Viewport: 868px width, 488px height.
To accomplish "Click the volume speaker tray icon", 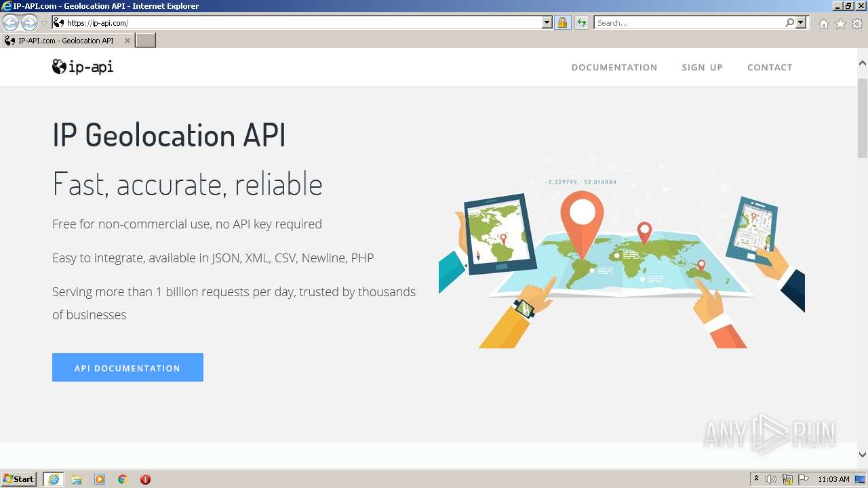I will (771, 479).
